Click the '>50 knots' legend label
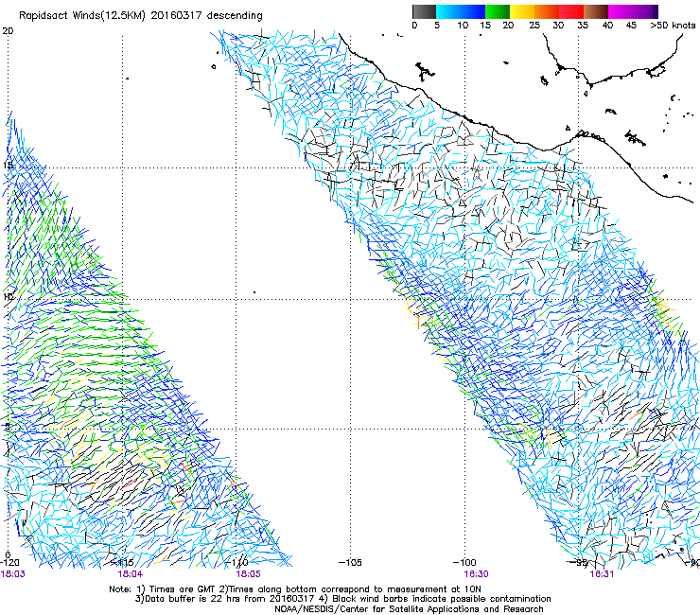The image size is (700, 615). (673, 26)
